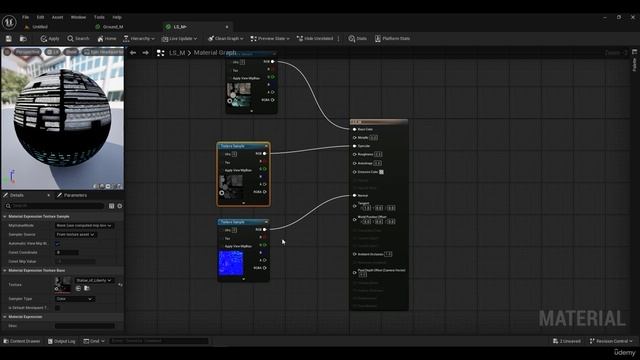Open the Revision Control menu

click(x=611, y=341)
